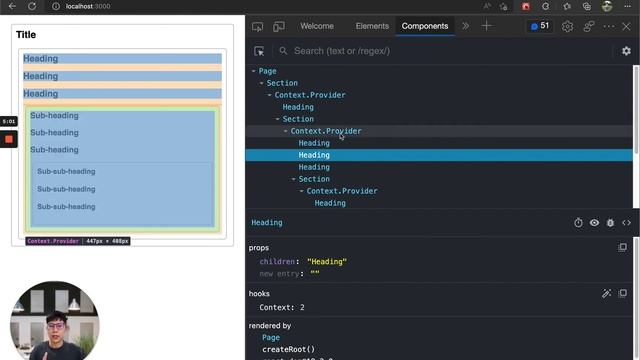
Task: Stop recording with the red square button
Action: tap(9, 139)
